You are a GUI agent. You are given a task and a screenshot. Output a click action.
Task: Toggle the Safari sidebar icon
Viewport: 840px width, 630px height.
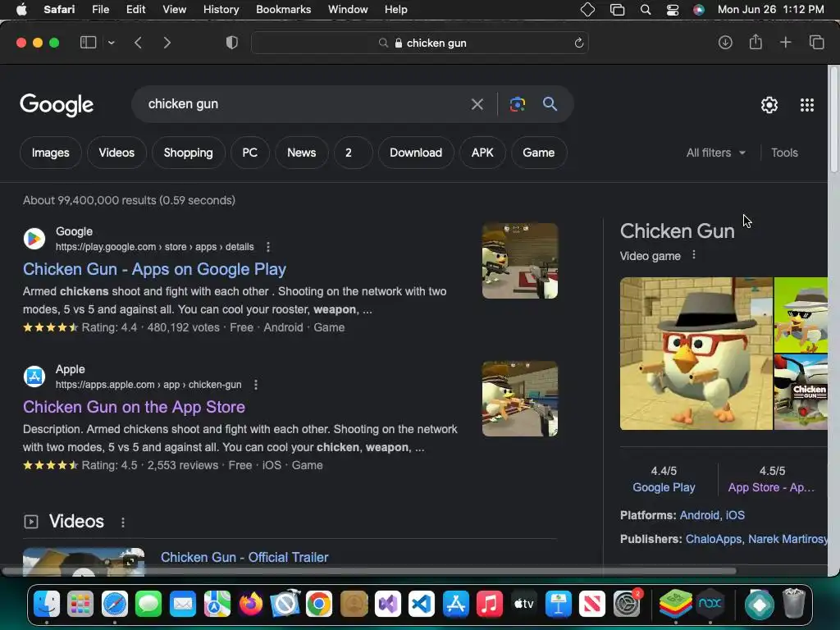point(88,43)
